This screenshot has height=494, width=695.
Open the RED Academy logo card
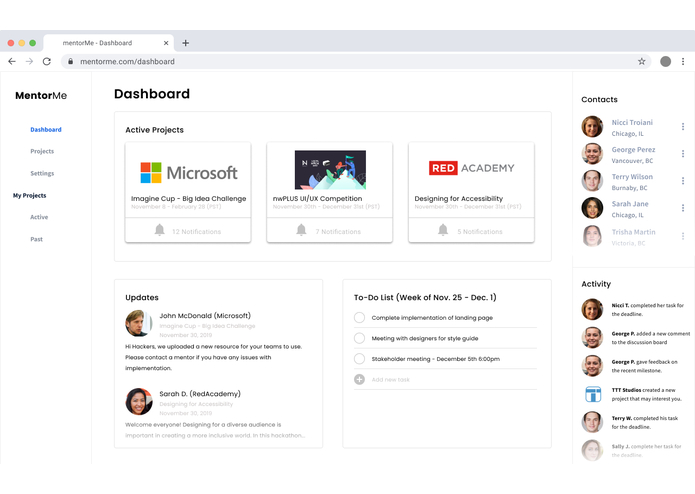coord(472,168)
